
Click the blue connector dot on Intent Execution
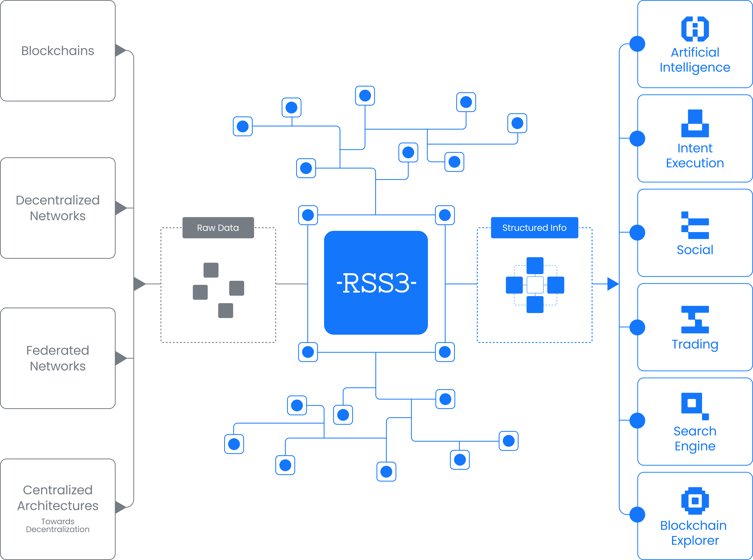pyautogui.click(x=637, y=139)
